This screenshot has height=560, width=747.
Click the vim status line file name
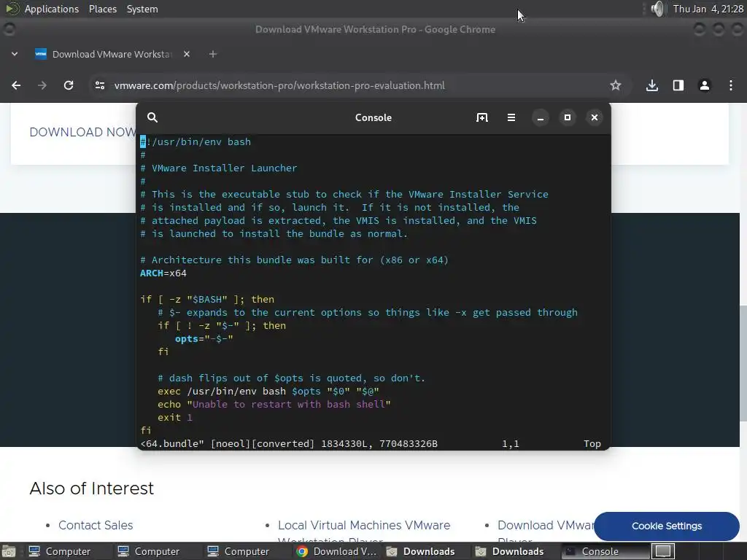click(x=172, y=444)
